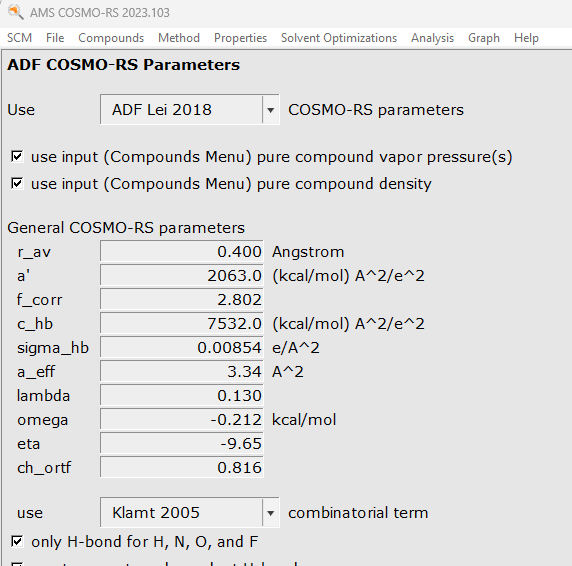
Task: Toggle use input pure compound density checkbox
Action: click(17, 183)
